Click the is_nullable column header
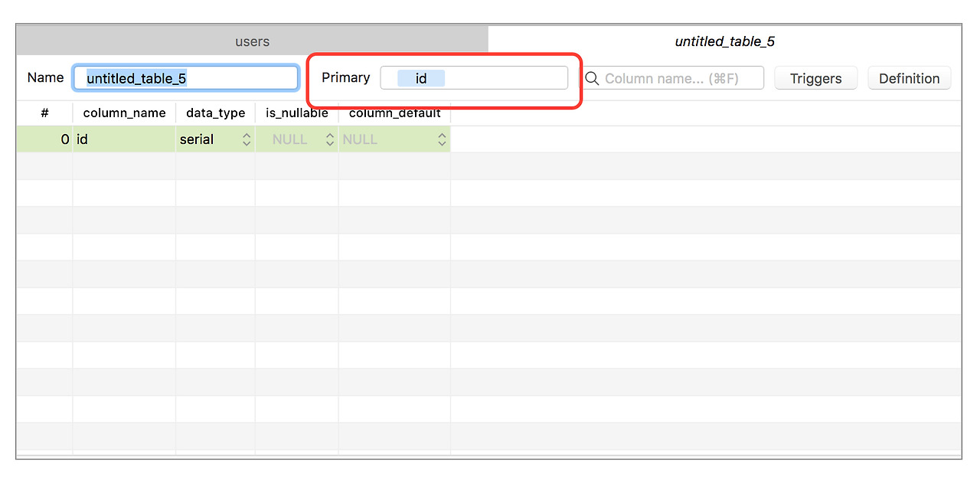Image resolution: width=980 pixels, height=484 pixels. (297, 113)
